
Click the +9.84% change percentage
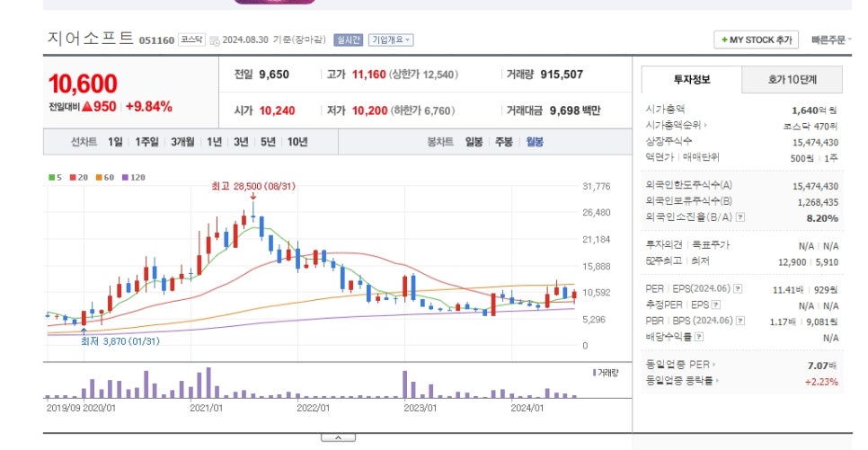coord(149,106)
